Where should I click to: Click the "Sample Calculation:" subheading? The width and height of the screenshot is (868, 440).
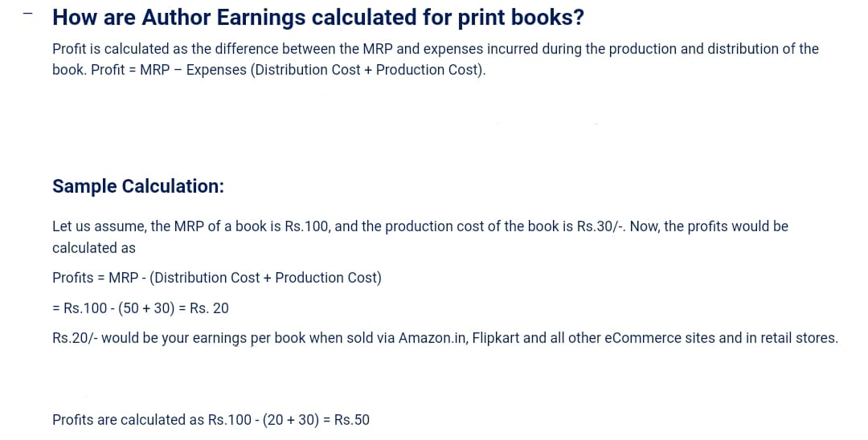(137, 186)
